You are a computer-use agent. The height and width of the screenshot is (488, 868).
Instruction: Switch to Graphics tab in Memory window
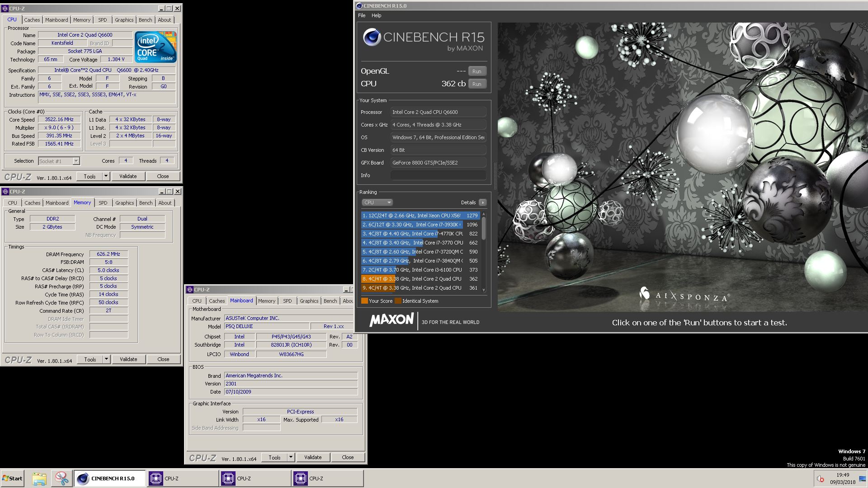pyautogui.click(x=124, y=203)
